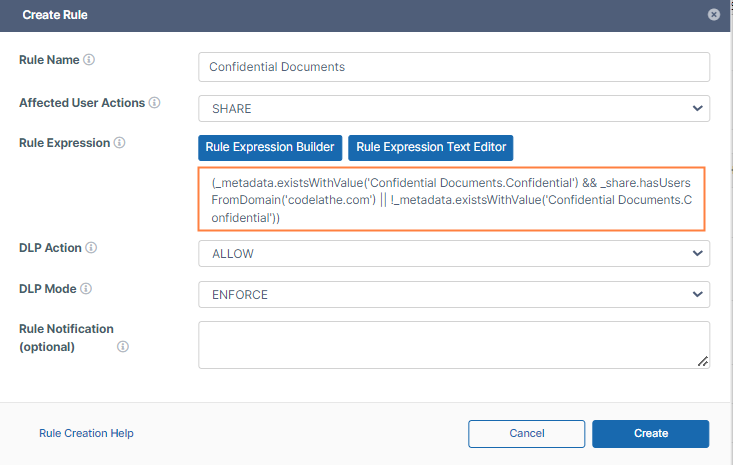Open the Rule Creation Help link

86,433
